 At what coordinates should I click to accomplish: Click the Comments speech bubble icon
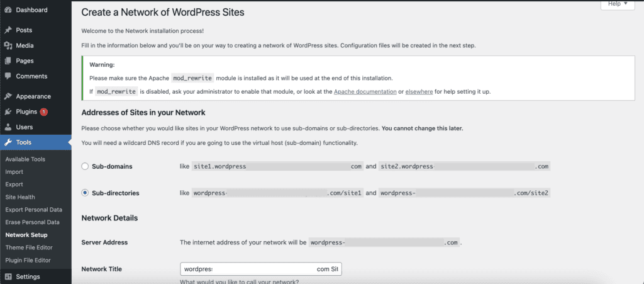click(x=8, y=76)
